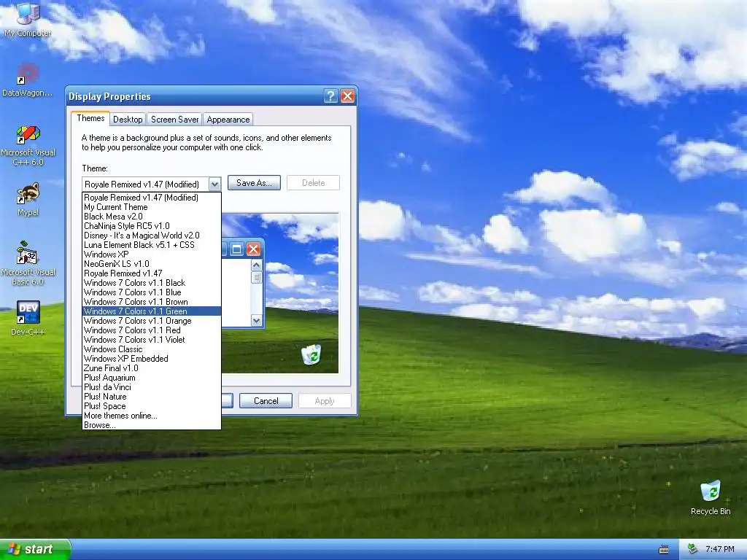Click the on-screen keyboard tray icon
This screenshot has height=560, width=747.
pos(664,550)
